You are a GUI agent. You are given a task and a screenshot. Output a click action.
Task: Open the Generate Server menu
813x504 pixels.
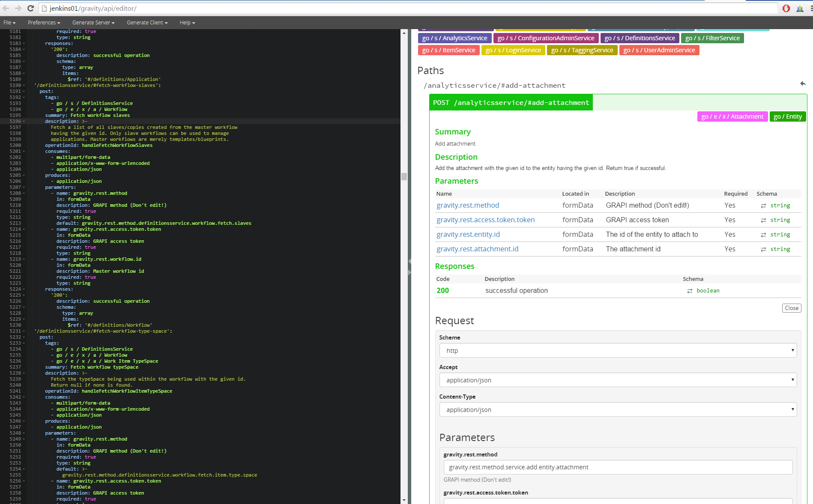[93, 23]
